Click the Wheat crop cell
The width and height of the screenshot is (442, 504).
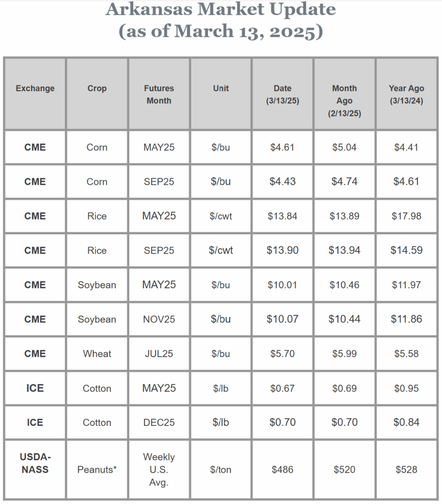click(97, 354)
